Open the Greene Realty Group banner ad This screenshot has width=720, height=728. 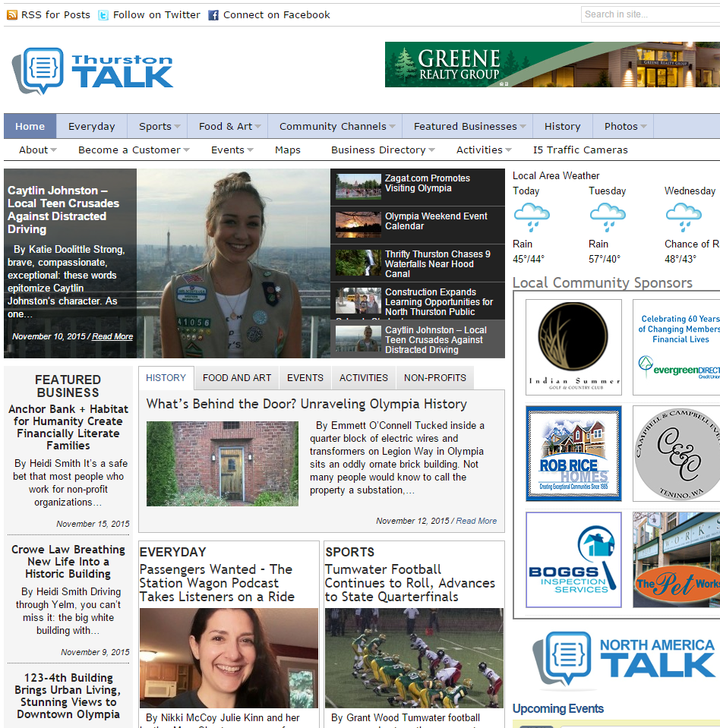coord(552,65)
